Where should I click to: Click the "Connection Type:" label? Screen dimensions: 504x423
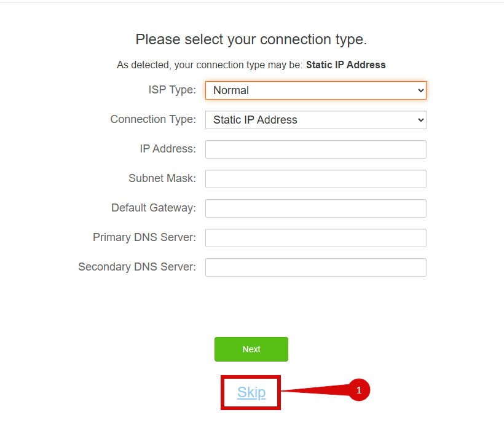[x=153, y=119]
